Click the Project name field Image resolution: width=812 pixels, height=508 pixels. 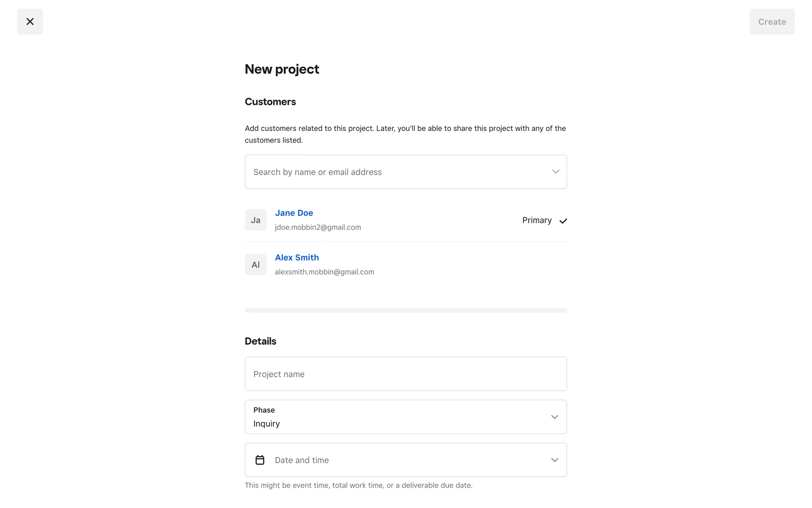(406, 374)
